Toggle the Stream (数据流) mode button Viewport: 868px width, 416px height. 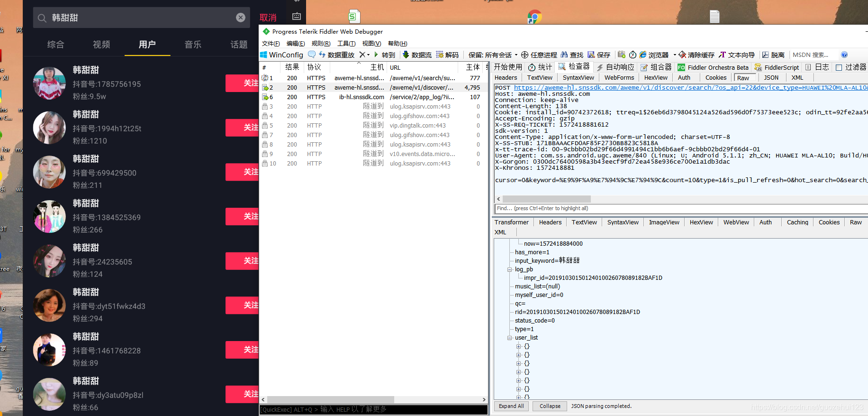click(x=417, y=55)
